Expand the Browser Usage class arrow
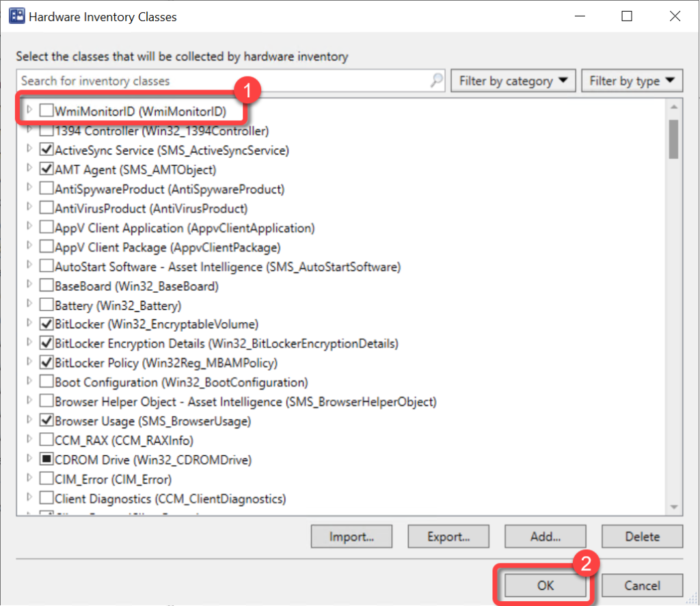Image resolution: width=700 pixels, height=606 pixels. [x=29, y=420]
